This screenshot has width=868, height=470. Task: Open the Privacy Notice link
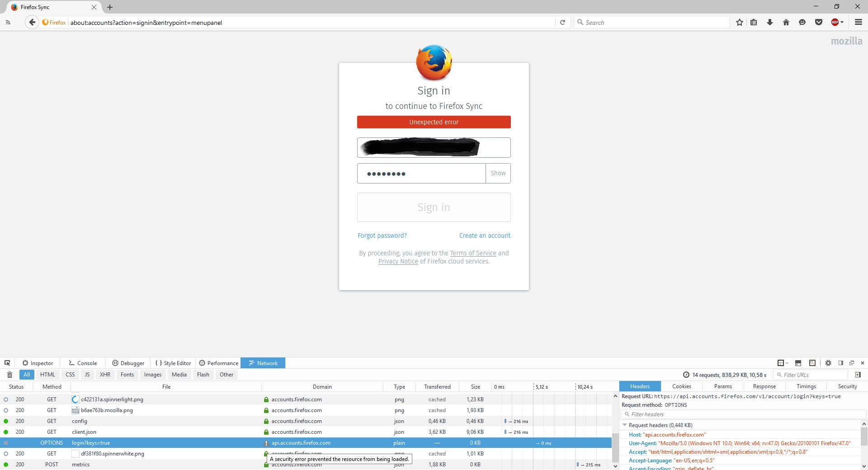click(x=398, y=261)
